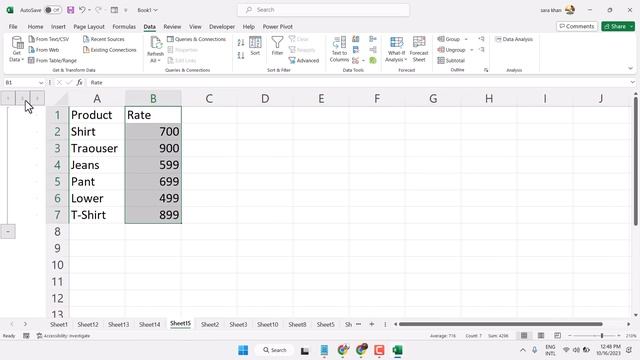Click the Refresh All button
The height and width of the screenshot is (360, 640).
point(155,49)
